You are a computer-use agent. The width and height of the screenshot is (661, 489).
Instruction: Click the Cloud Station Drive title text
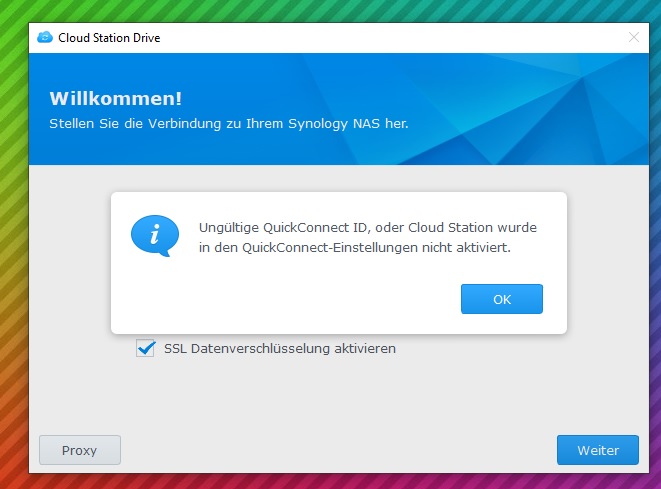click(109, 38)
